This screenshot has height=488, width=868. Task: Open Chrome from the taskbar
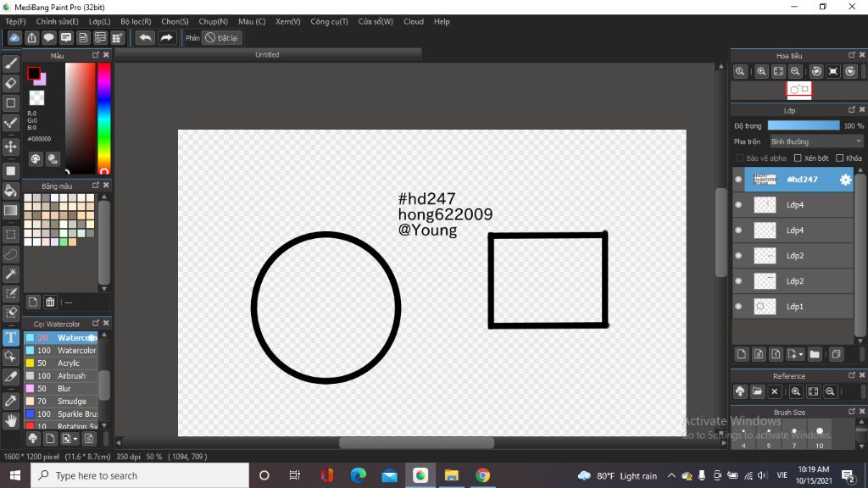tap(482, 475)
